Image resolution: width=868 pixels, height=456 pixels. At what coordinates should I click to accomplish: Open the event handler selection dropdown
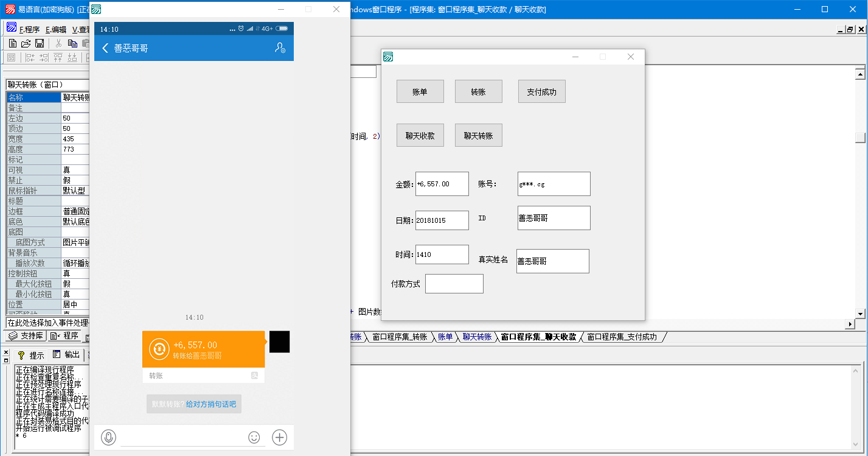coord(47,323)
